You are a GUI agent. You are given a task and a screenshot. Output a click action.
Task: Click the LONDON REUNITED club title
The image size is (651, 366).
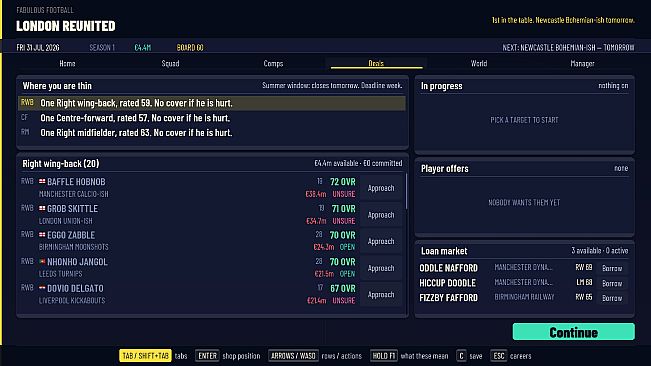[x=66, y=26]
